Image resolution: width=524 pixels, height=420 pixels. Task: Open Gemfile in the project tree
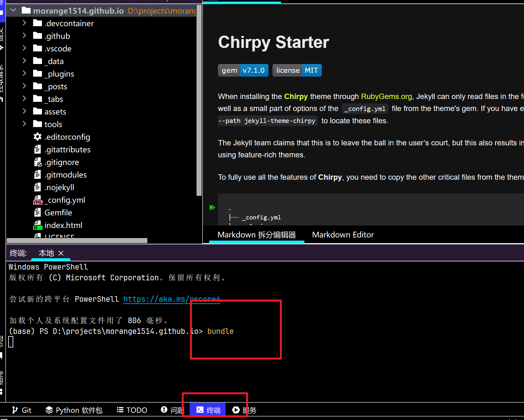(58, 213)
